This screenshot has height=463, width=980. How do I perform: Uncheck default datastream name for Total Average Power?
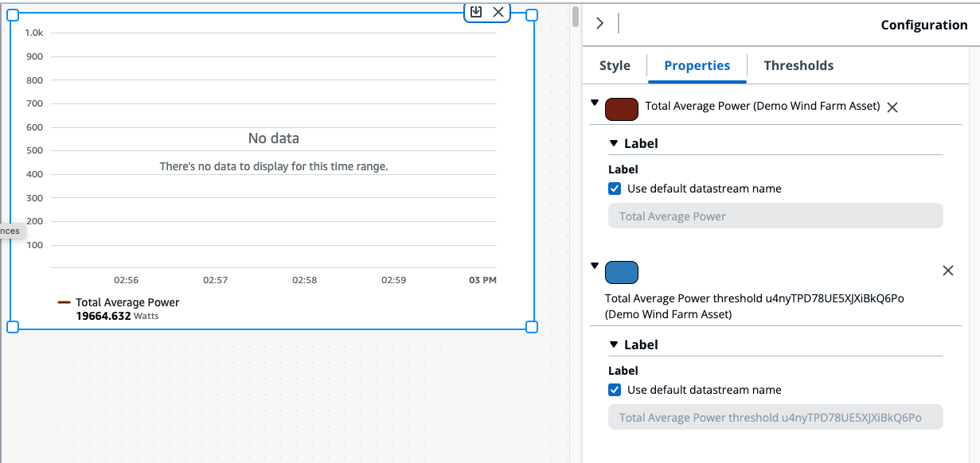pyautogui.click(x=615, y=189)
